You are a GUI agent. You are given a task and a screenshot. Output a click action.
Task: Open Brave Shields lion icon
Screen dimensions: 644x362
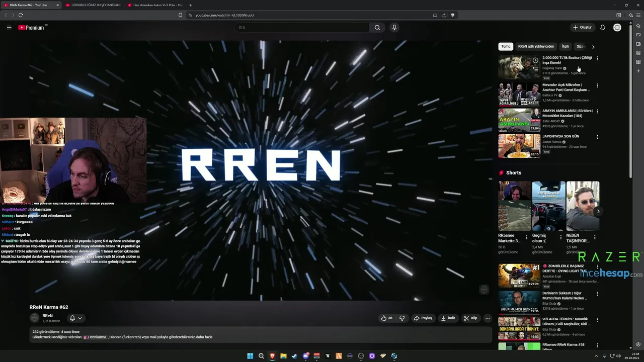[452, 15]
